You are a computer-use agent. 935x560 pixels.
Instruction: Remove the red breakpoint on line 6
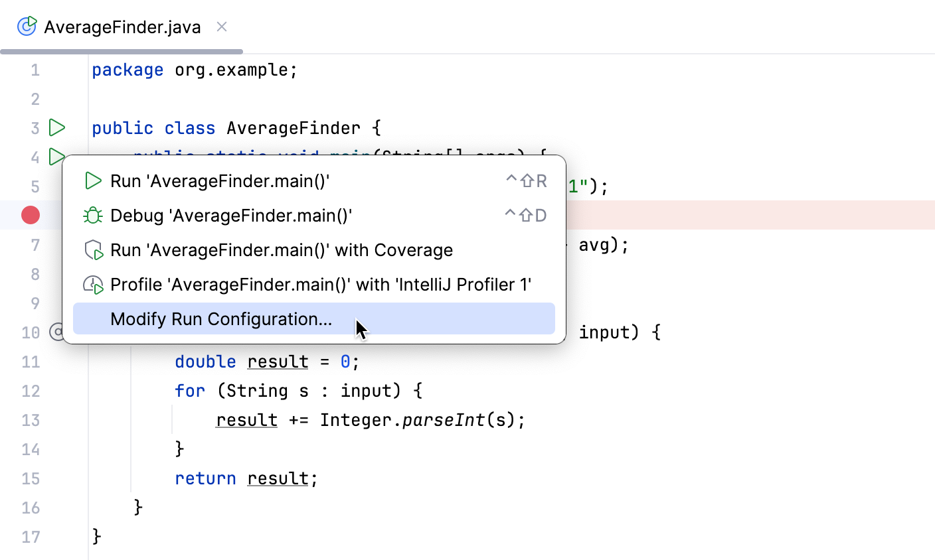coord(31,215)
